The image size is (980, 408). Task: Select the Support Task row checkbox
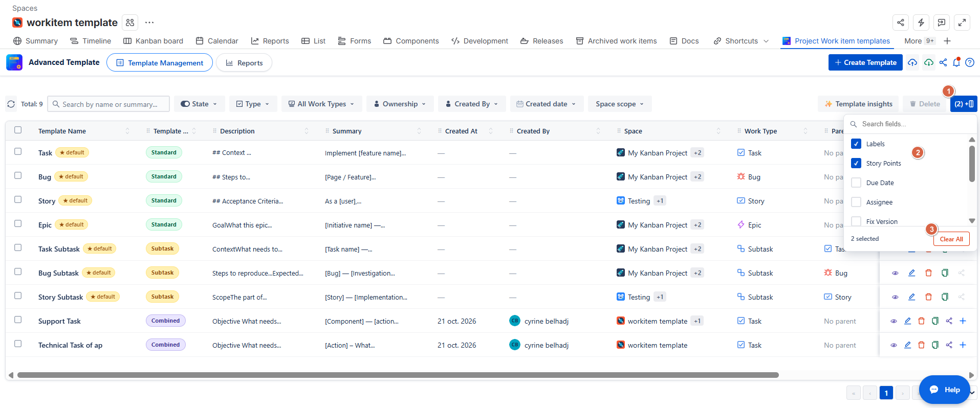tap(18, 320)
